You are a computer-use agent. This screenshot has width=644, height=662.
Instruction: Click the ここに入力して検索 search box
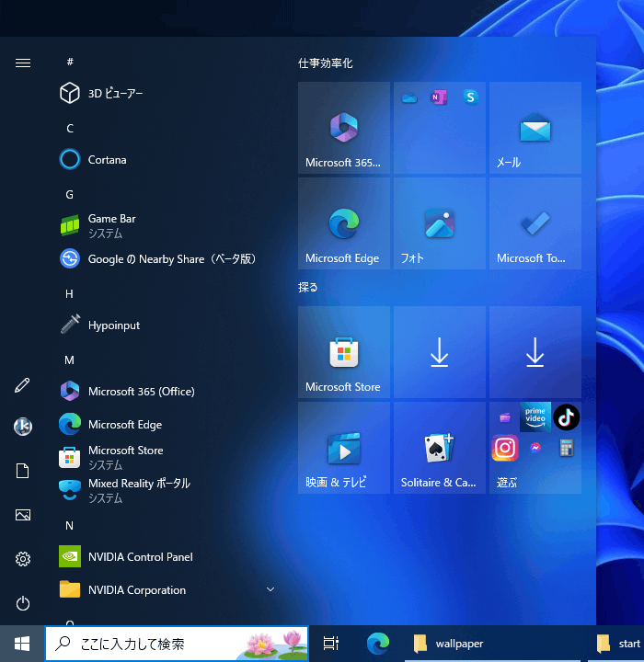(177, 644)
